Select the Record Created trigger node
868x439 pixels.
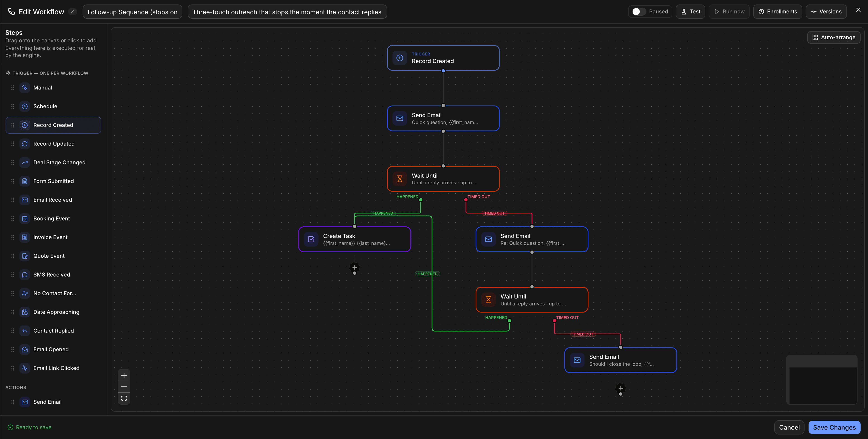[x=443, y=58]
